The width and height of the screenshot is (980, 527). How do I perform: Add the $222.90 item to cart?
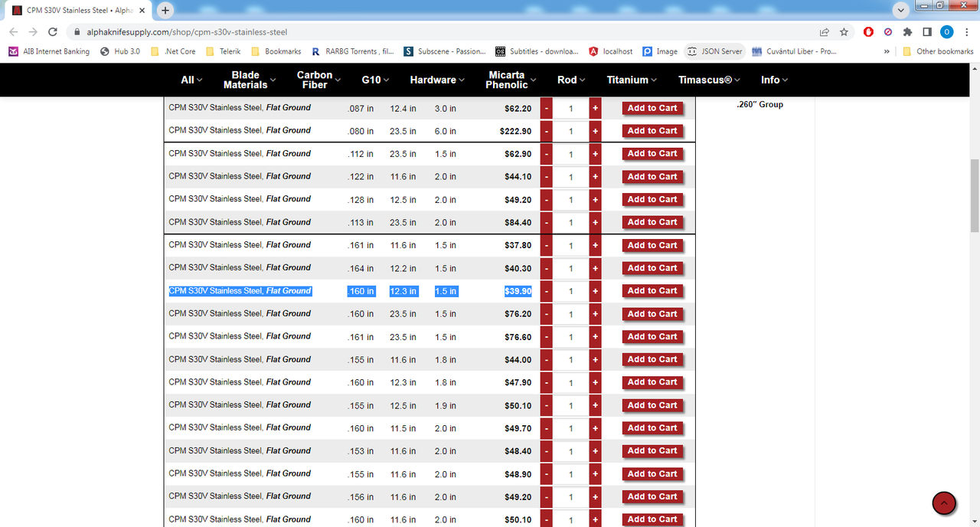coord(652,131)
